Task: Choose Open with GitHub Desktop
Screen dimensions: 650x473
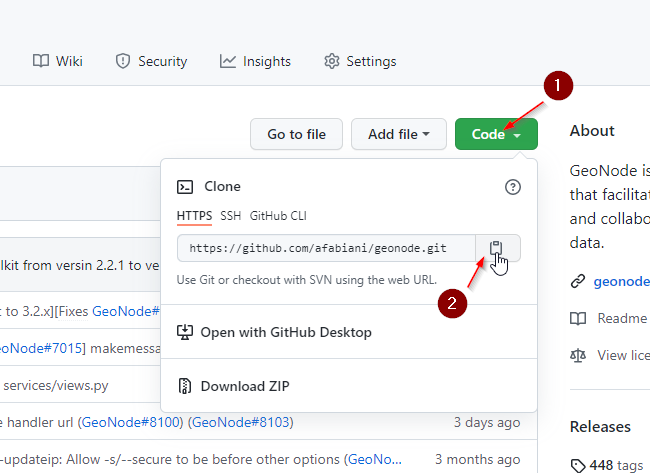Action: pos(349,332)
